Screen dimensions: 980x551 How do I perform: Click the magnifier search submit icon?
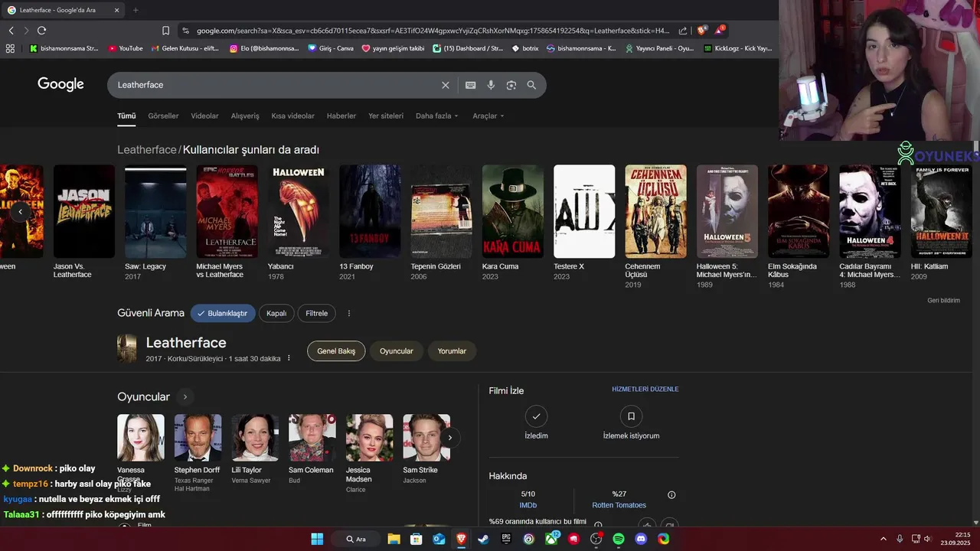tap(531, 85)
